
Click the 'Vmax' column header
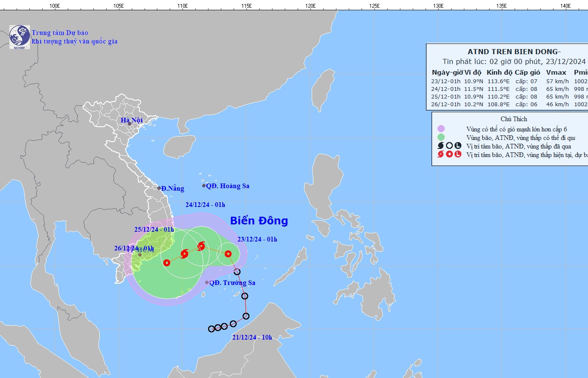pos(556,73)
